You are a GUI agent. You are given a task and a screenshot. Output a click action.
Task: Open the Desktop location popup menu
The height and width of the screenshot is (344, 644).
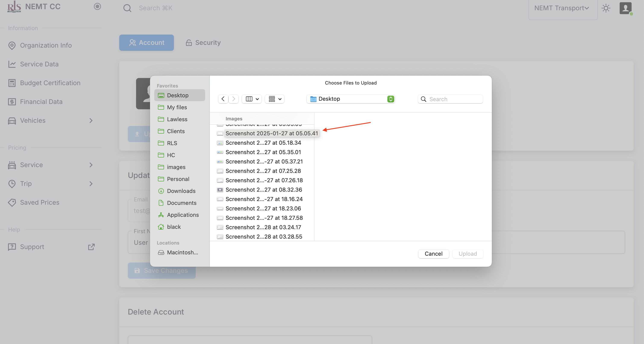[x=350, y=99]
